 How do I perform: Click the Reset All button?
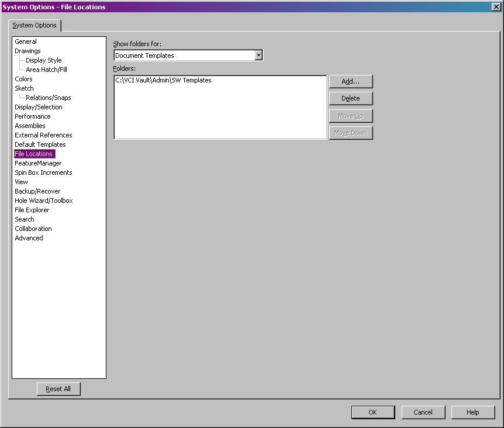pyautogui.click(x=58, y=389)
